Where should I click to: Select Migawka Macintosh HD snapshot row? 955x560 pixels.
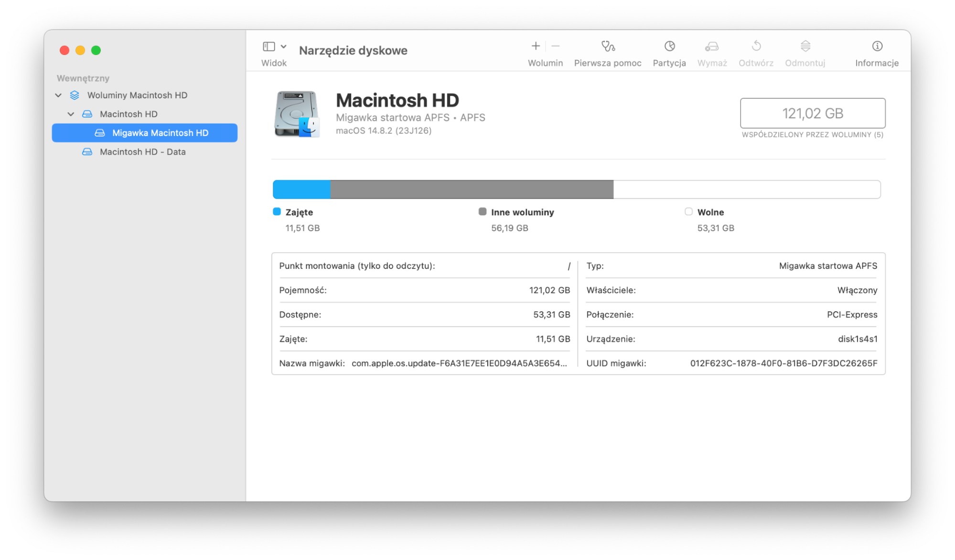(x=145, y=133)
